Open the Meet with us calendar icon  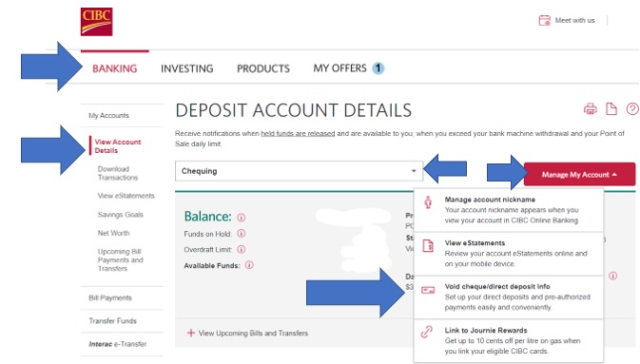pyautogui.click(x=545, y=20)
